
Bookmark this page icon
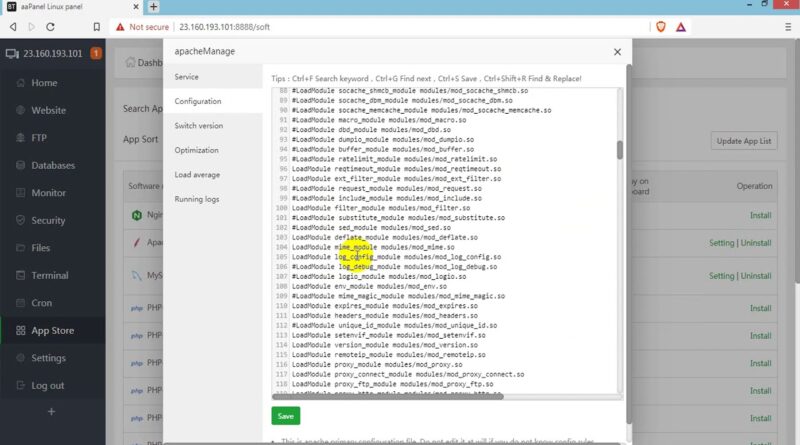[x=96, y=27]
